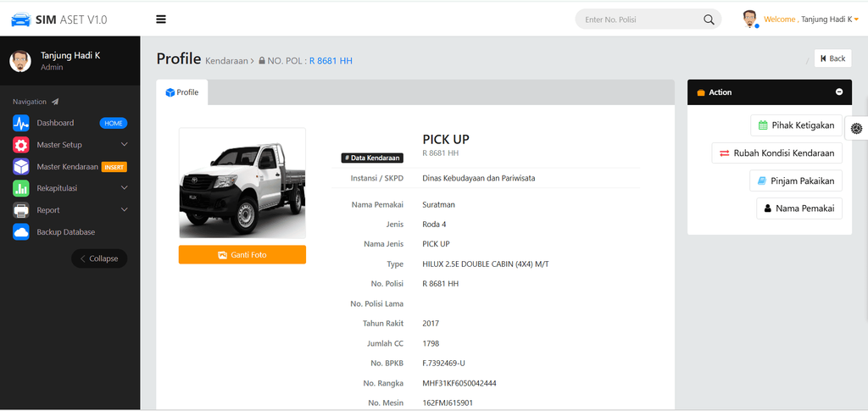The width and height of the screenshot is (868, 411).
Task: Click the user avatar in top bar
Action: tap(750, 19)
